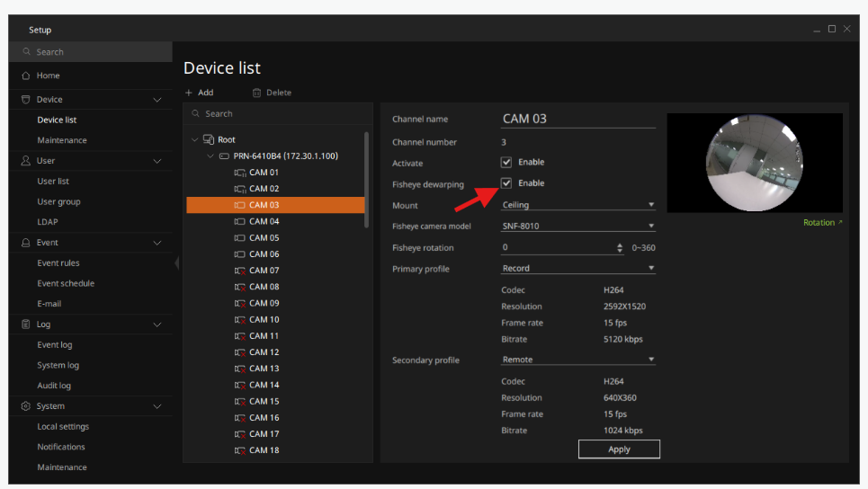Click the recorder icon beside PRN-6410B4
Viewport: 868px width, 489px height.
(224, 156)
